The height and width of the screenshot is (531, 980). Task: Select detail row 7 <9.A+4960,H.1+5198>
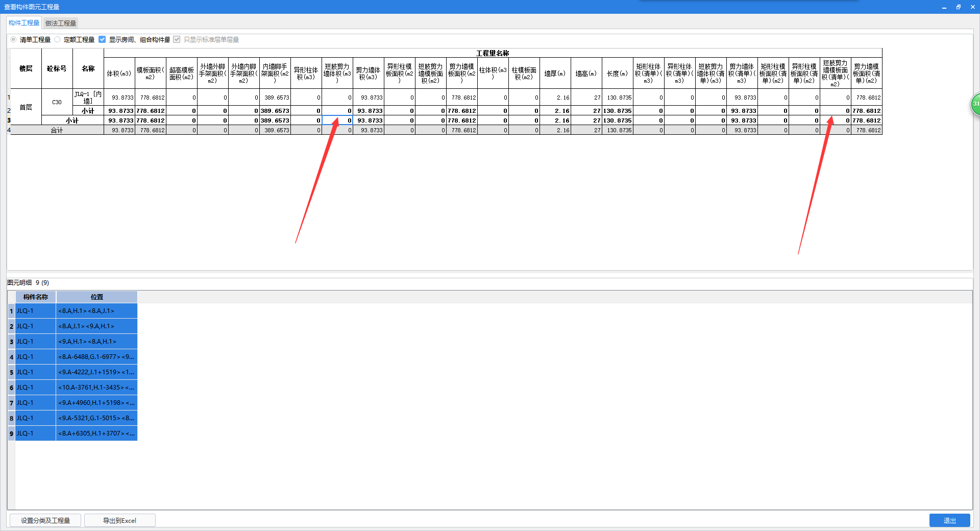click(x=76, y=403)
